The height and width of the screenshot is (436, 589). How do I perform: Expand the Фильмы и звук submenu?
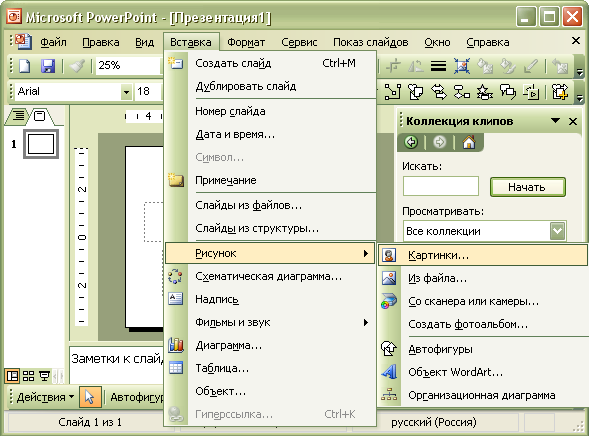coord(270,322)
